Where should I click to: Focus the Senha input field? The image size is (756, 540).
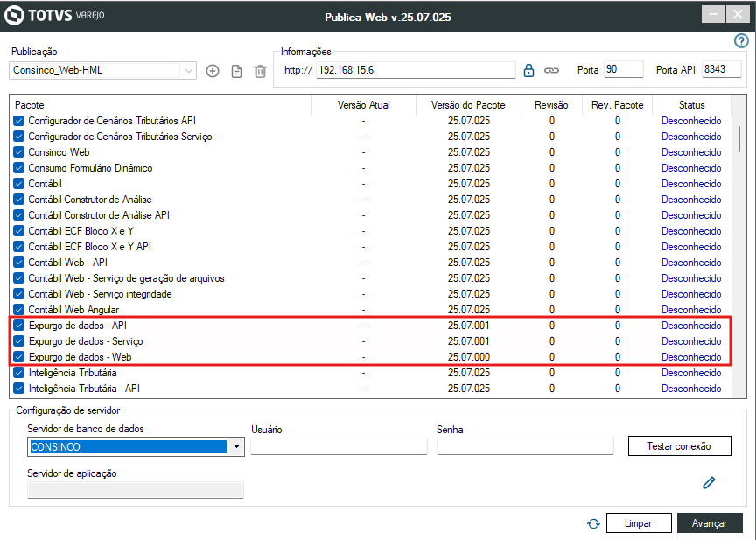[525, 446]
